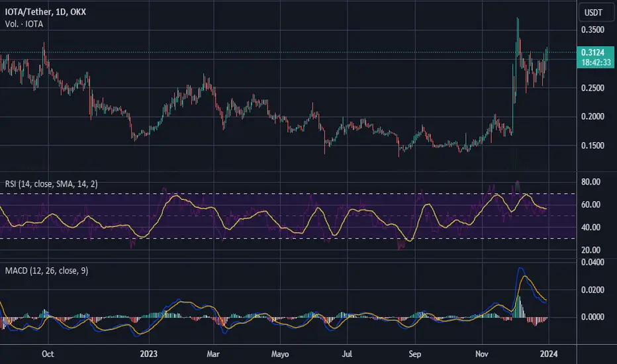Click the MACD 0.0000 scale label
Viewport: 617px width, 364px height.
[x=593, y=317]
